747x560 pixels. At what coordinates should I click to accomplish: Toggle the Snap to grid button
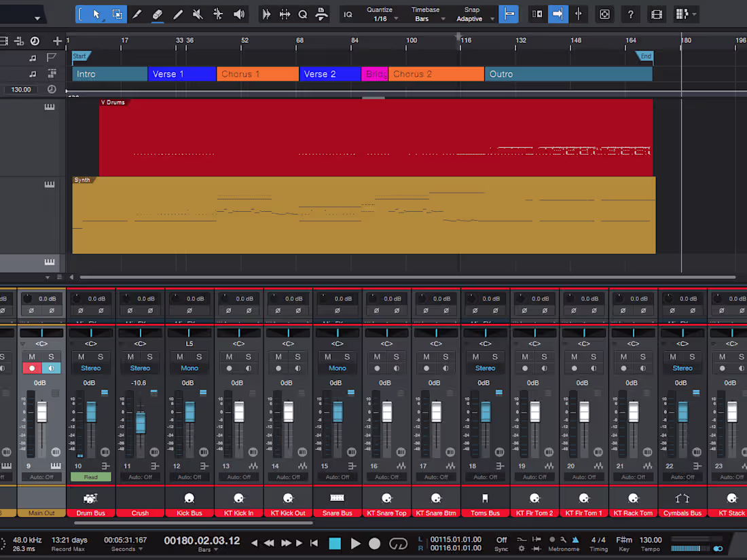tap(509, 14)
